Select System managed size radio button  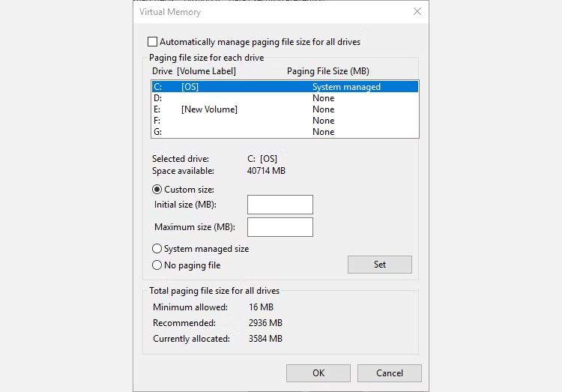click(157, 249)
